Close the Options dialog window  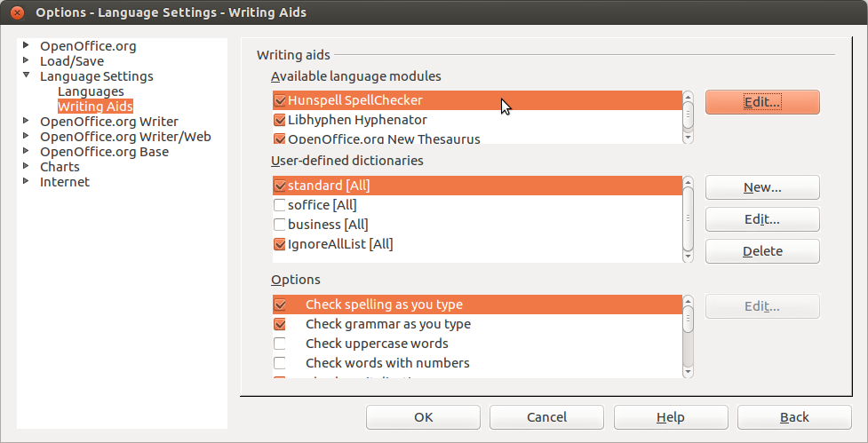tap(16, 13)
